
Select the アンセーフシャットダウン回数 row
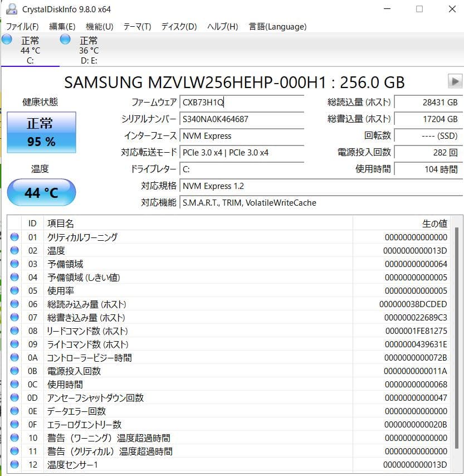point(228,397)
